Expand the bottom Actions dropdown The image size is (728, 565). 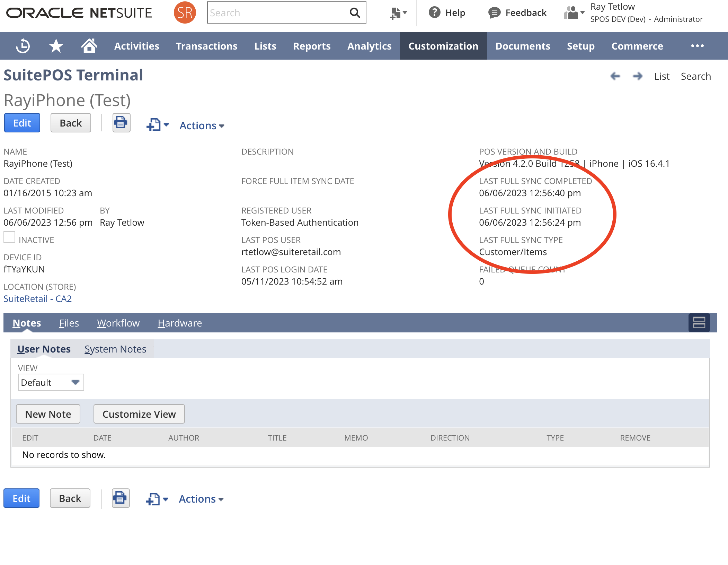coord(201,499)
